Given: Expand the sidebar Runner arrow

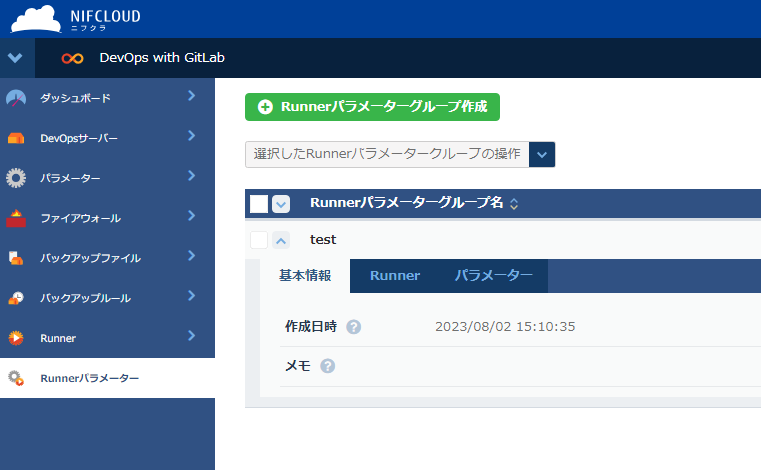Looking at the screenshot, I should 192,335.
